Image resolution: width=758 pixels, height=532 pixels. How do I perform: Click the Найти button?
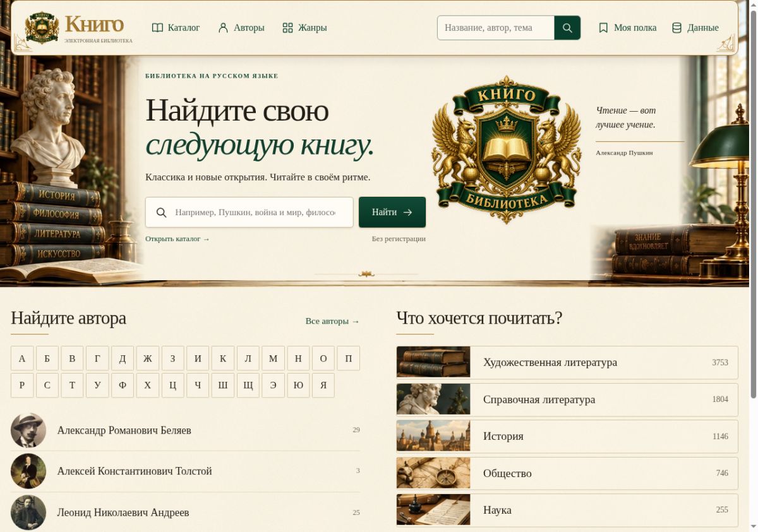[392, 212]
